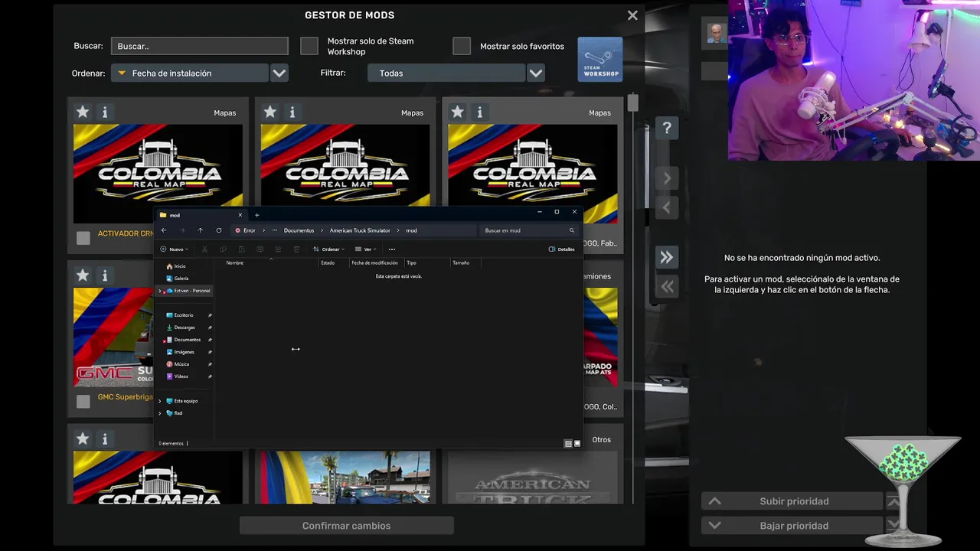Image resolution: width=980 pixels, height=551 pixels.
Task: Enable Mostrar solo favoritos checkbox
Action: pyautogui.click(x=462, y=46)
